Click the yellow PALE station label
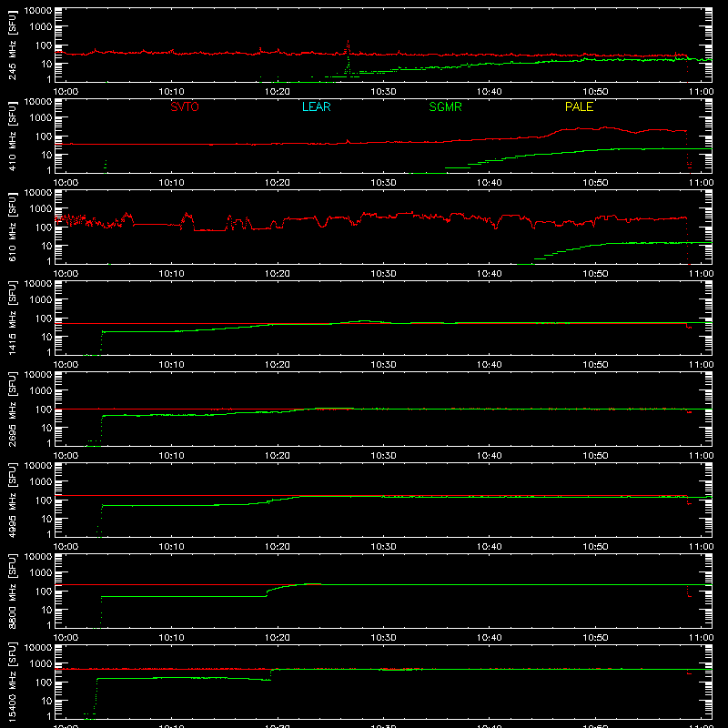728x728 pixels. point(579,106)
